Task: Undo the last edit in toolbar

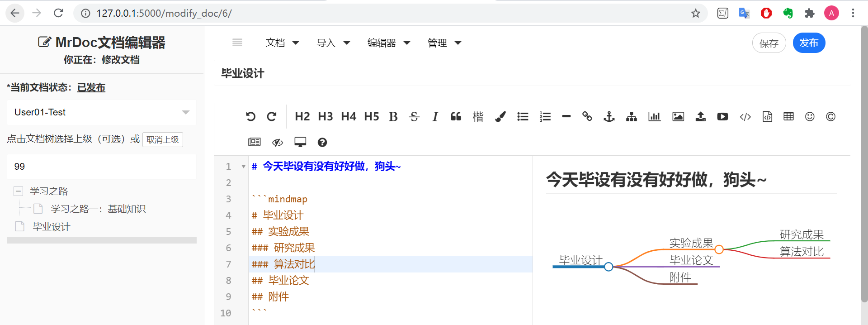Action: (250, 116)
